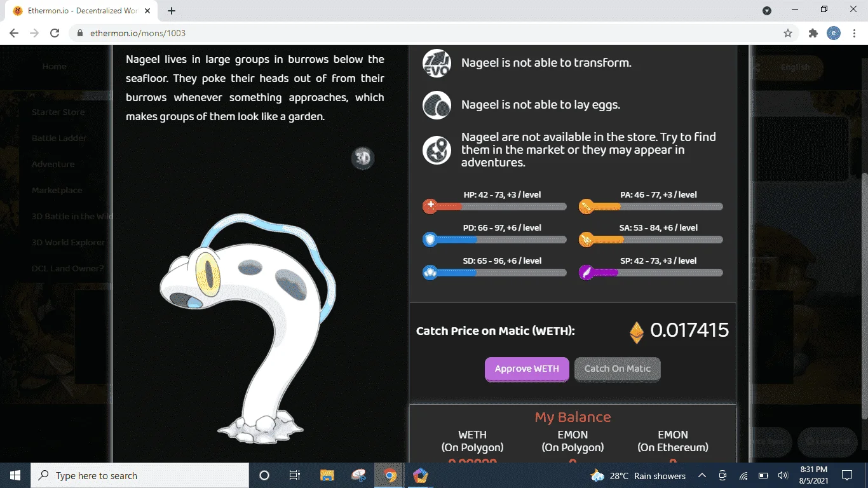Click the WETH (On Polygon) balance label

click(x=473, y=441)
